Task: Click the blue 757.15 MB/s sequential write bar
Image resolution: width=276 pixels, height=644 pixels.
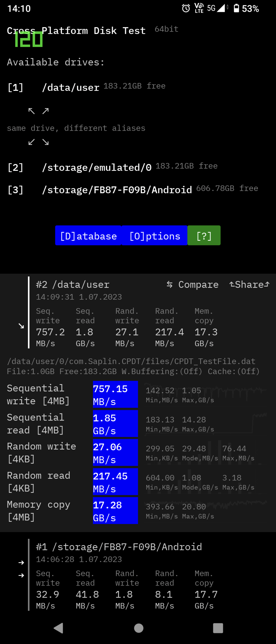Action: (115, 395)
